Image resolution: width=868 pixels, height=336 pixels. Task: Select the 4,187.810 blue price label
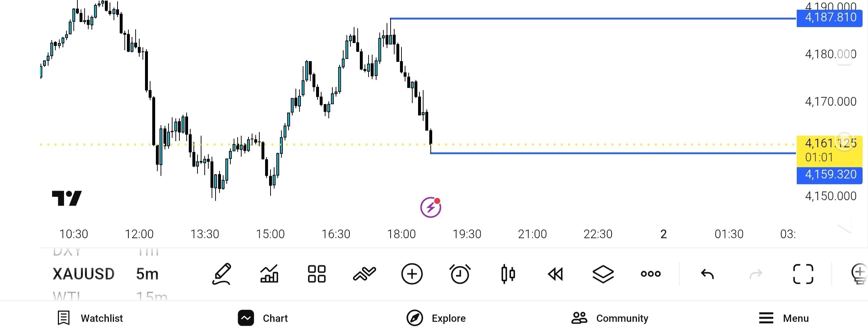[x=830, y=17]
